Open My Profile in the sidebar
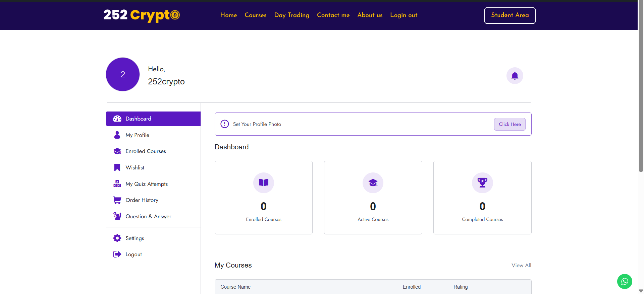This screenshot has width=644, height=294. (x=137, y=135)
